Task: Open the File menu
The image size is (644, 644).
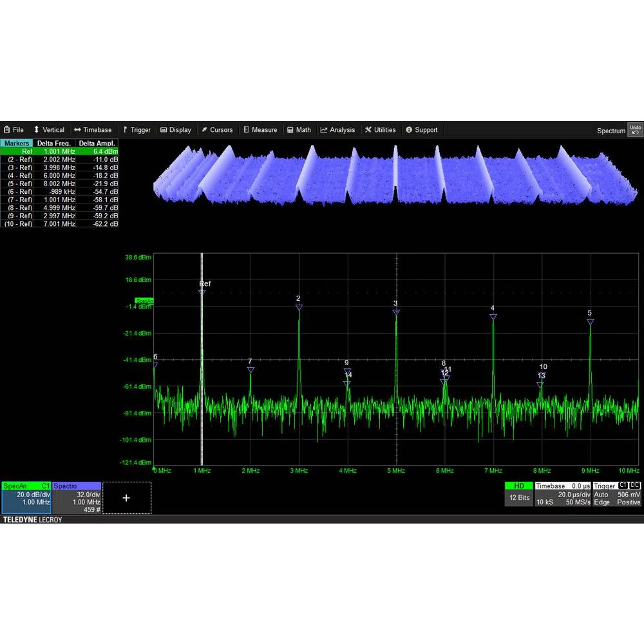Action: [14, 129]
